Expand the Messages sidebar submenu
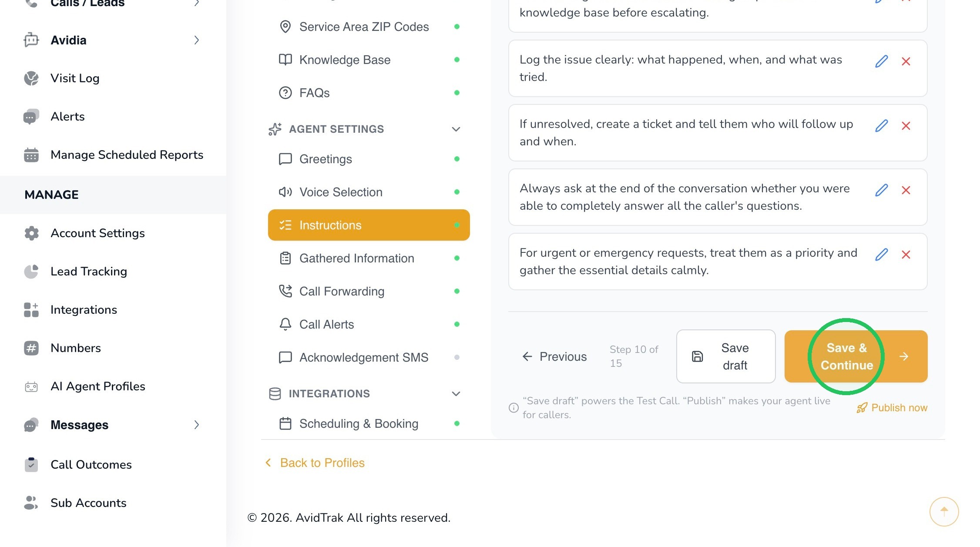The image size is (980, 547). point(196,425)
